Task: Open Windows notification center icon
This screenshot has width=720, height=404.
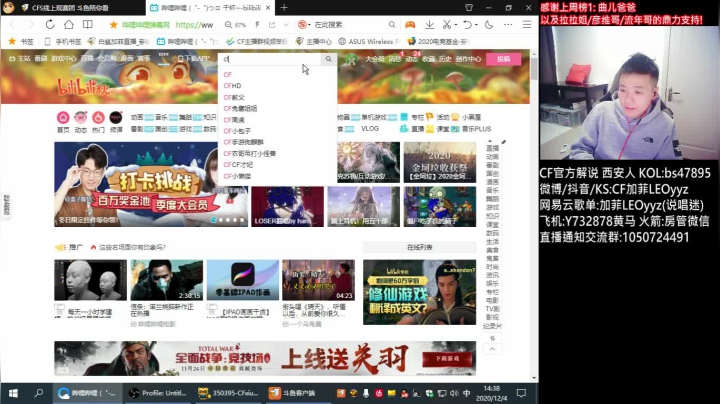Action: pyautogui.click(x=521, y=393)
